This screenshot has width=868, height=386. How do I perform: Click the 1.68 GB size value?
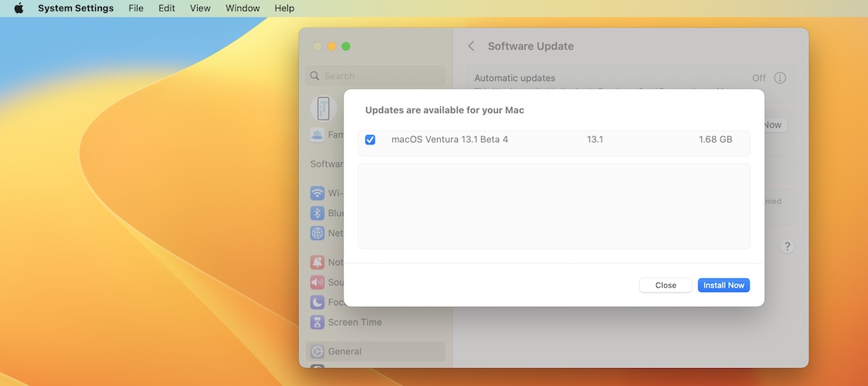[715, 140]
